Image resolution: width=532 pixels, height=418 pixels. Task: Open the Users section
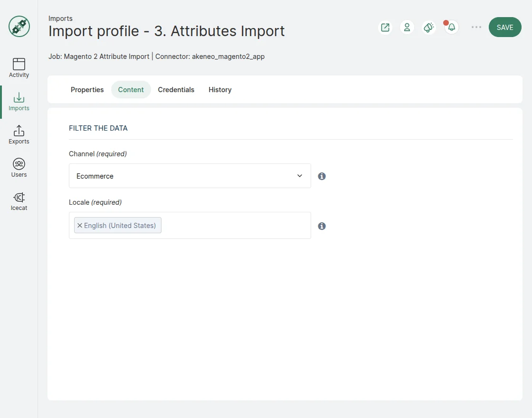click(19, 168)
